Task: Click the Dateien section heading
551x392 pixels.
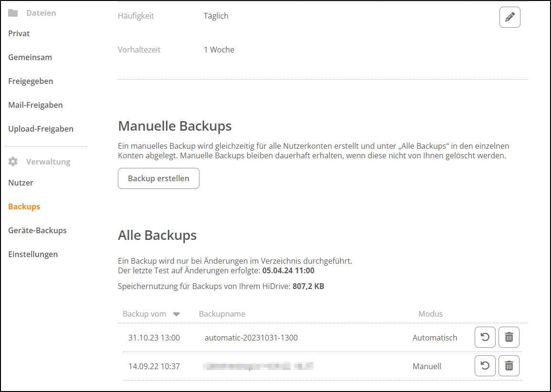Action: [x=41, y=13]
